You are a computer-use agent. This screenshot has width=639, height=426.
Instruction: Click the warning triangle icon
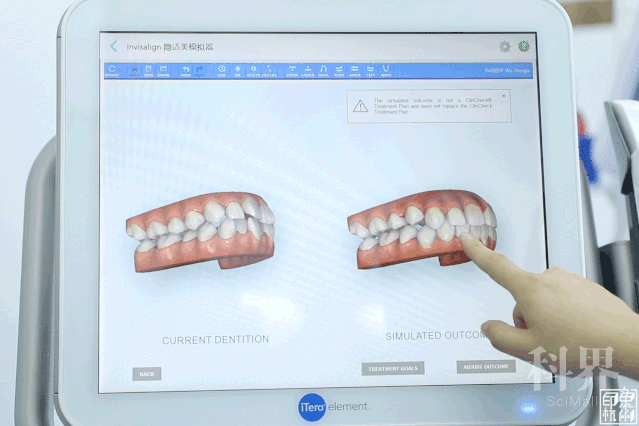tap(360, 106)
